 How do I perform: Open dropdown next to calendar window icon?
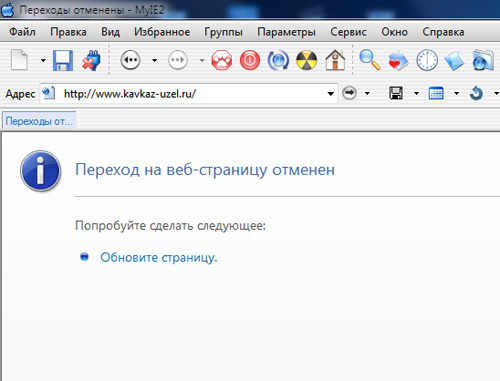[x=456, y=94]
